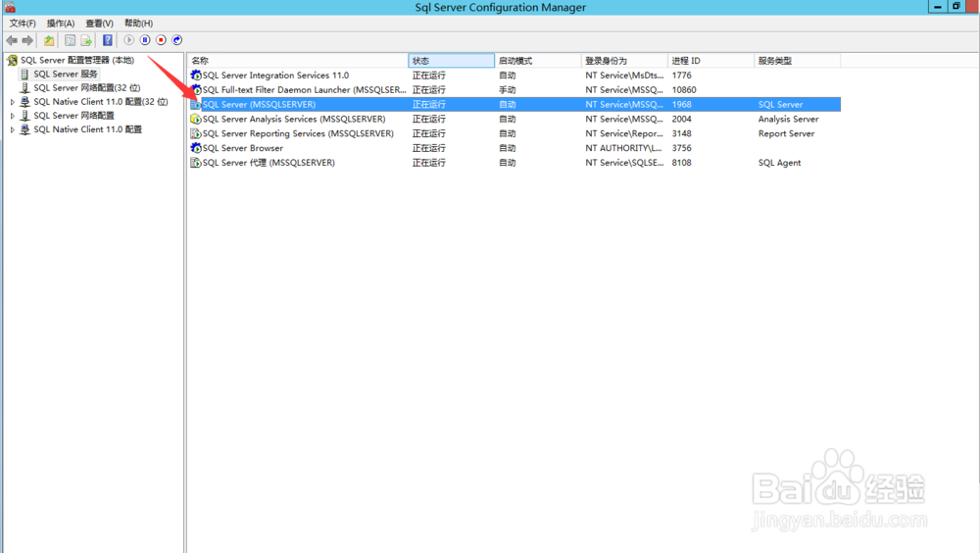Click the SQL Server Browser row icon
The width and height of the screenshot is (980, 553).
[196, 148]
